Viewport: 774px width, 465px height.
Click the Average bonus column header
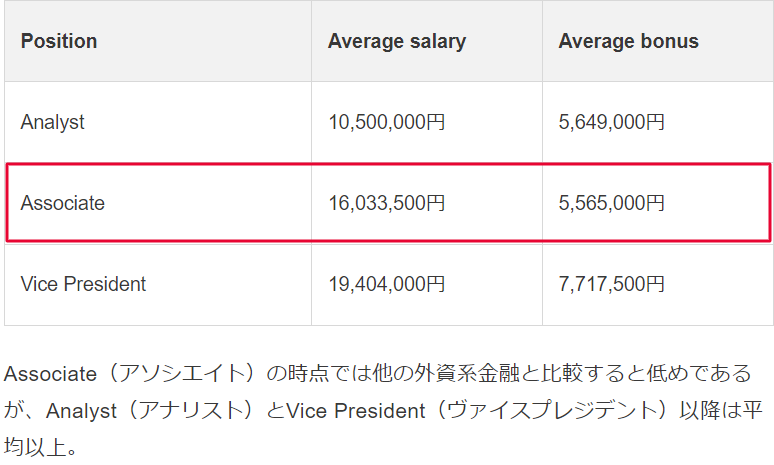click(658, 41)
